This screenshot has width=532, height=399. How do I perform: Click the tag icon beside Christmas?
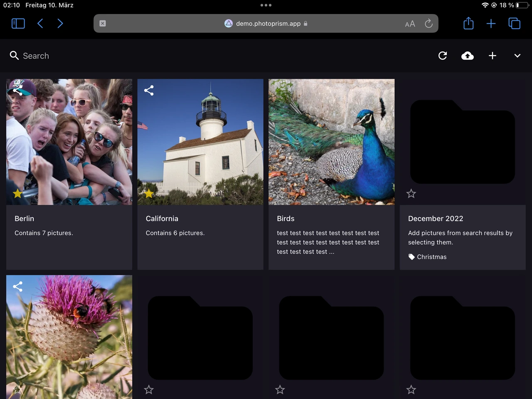(x=411, y=257)
